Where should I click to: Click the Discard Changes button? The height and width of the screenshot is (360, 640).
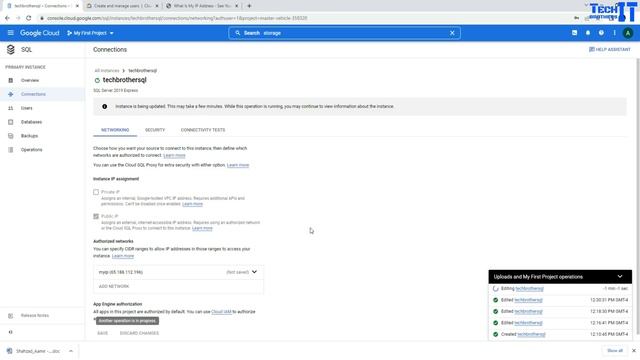coord(139,333)
